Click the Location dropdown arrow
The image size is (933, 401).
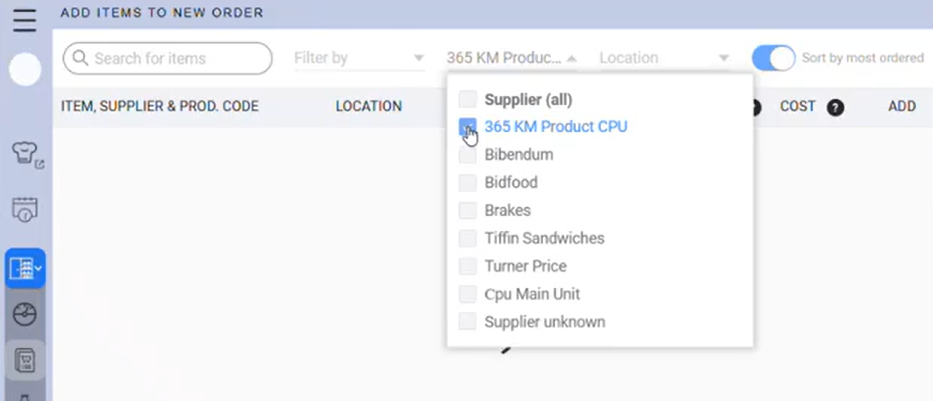click(724, 58)
